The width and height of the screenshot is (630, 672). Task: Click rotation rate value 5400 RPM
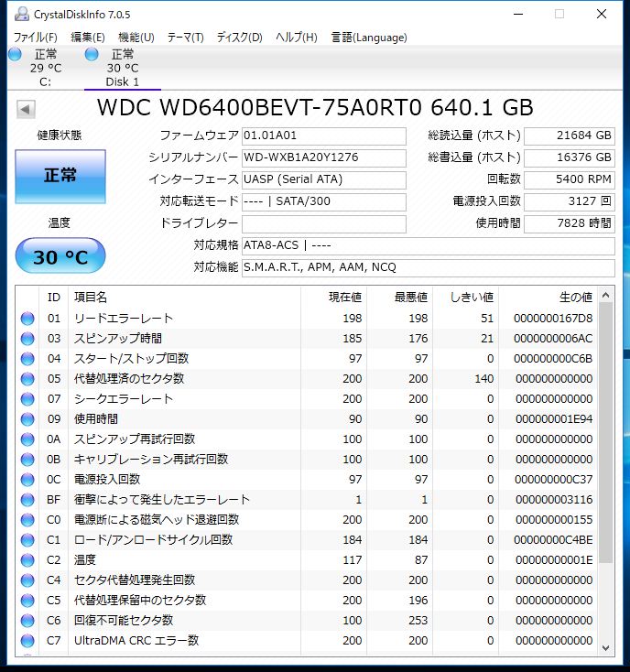[x=570, y=179]
